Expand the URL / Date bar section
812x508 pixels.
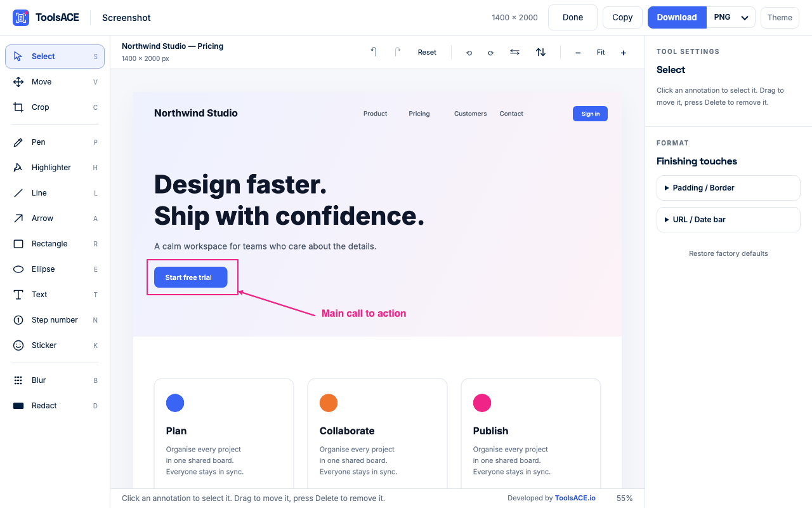click(728, 220)
